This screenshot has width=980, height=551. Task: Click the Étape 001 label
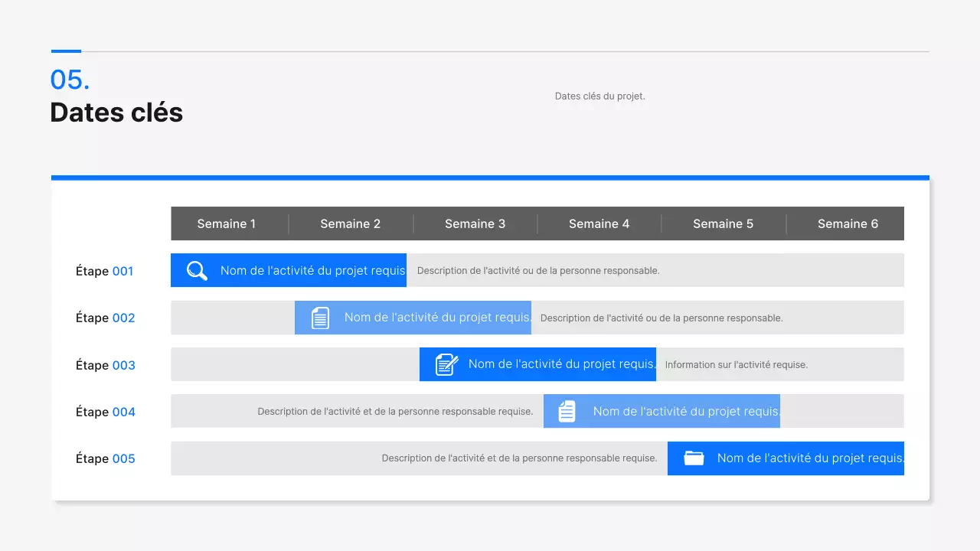click(x=104, y=271)
